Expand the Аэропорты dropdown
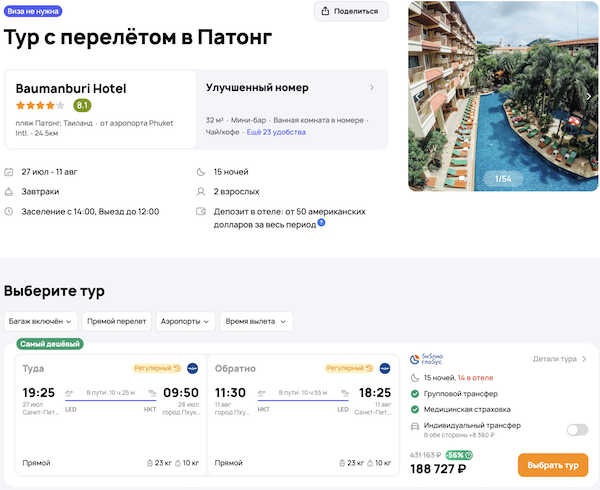The image size is (600, 490). pyautogui.click(x=185, y=321)
